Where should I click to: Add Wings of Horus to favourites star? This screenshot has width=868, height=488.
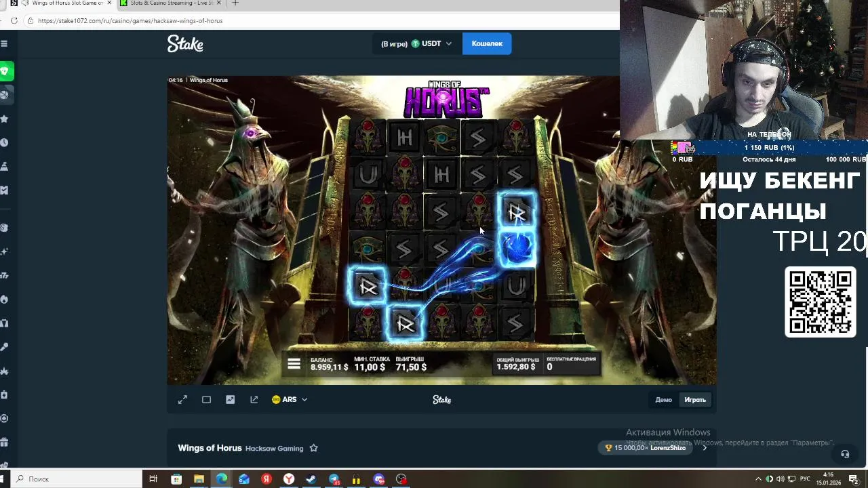[x=313, y=448]
